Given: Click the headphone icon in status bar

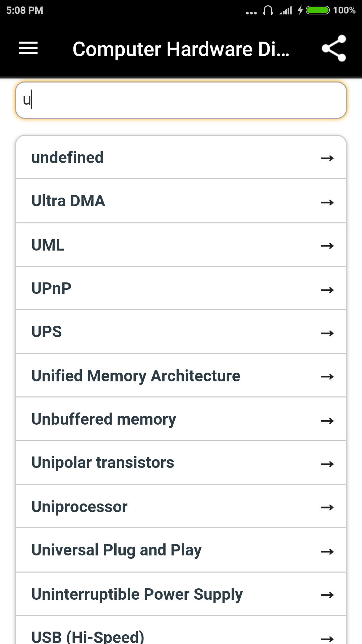Looking at the screenshot, I should tap(268, 10).
